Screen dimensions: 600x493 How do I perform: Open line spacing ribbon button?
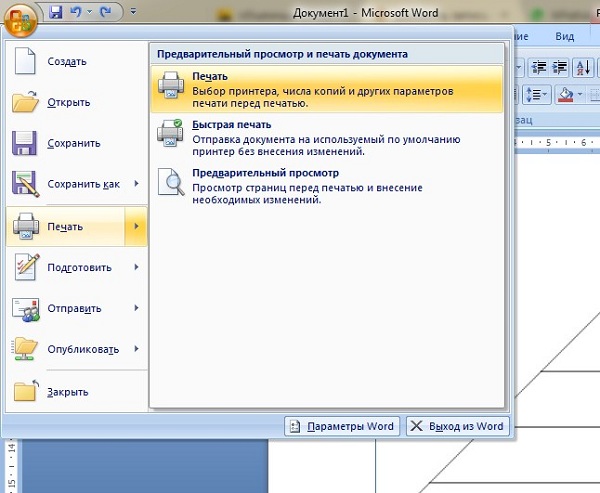pyautogui.click(x=536, y=94)
